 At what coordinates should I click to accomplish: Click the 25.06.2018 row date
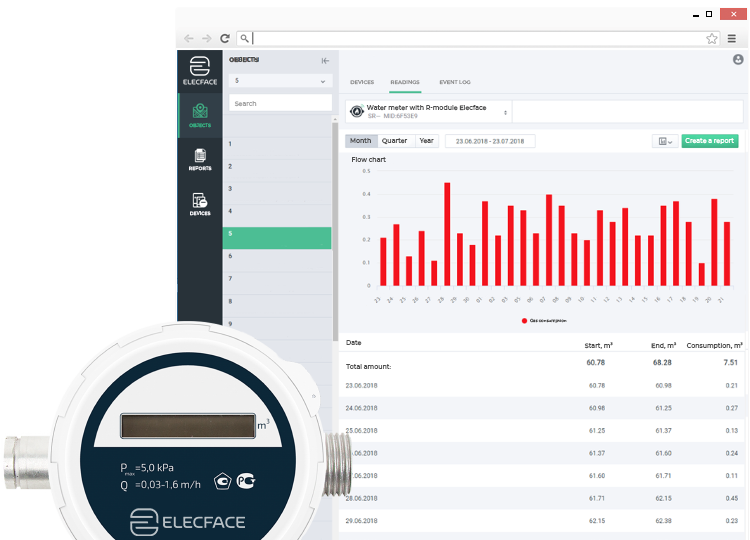[x=362, y=430]
